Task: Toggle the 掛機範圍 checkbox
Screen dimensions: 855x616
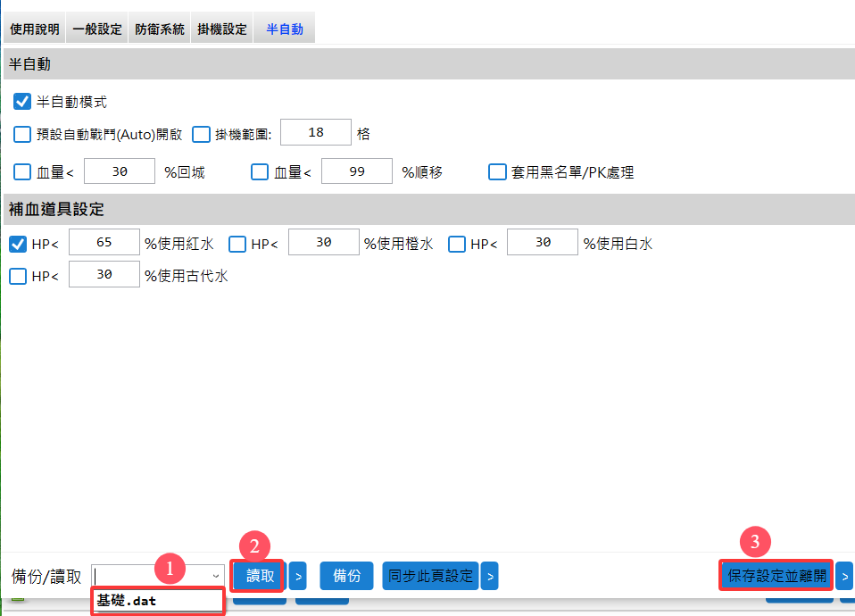Action: tap(201, 135)
